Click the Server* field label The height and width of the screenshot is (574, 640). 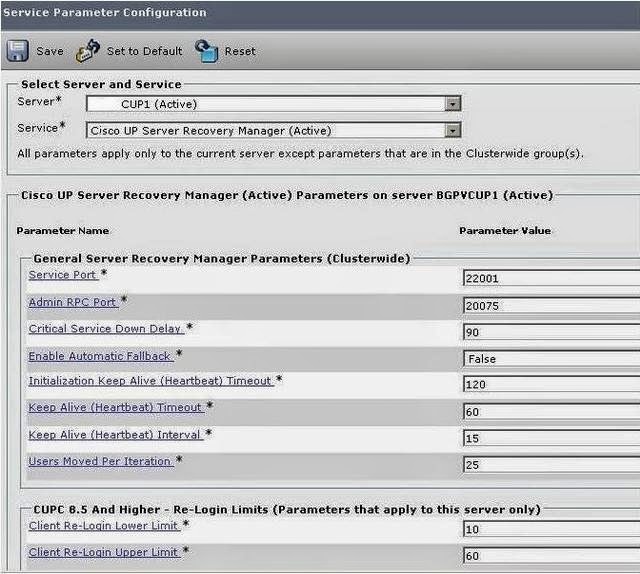tap(39, 101)
